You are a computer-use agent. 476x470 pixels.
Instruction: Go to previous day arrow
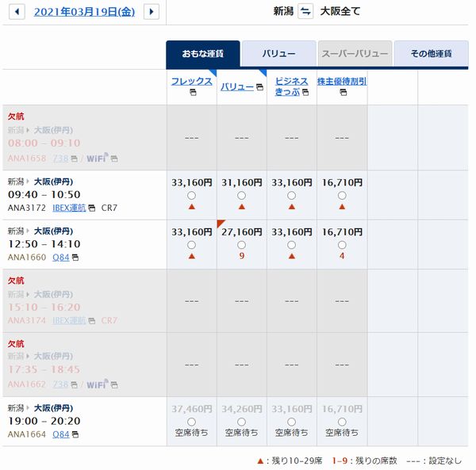pos(17,12)
